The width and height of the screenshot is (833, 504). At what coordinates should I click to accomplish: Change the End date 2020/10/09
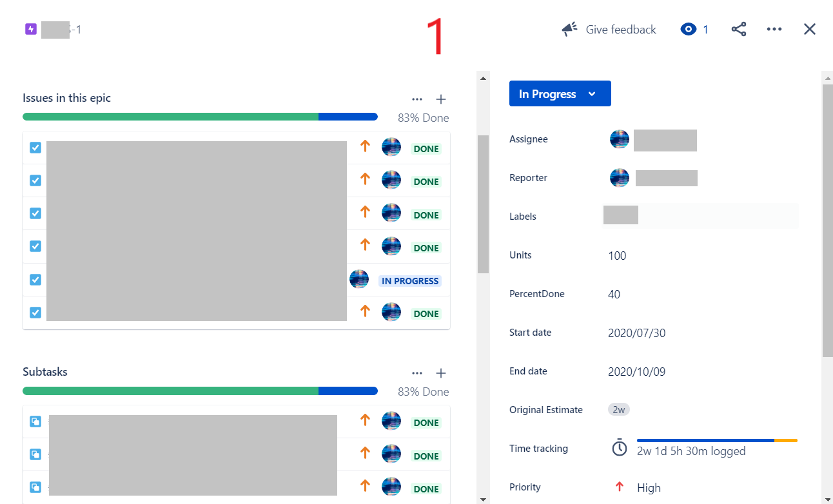636,372
